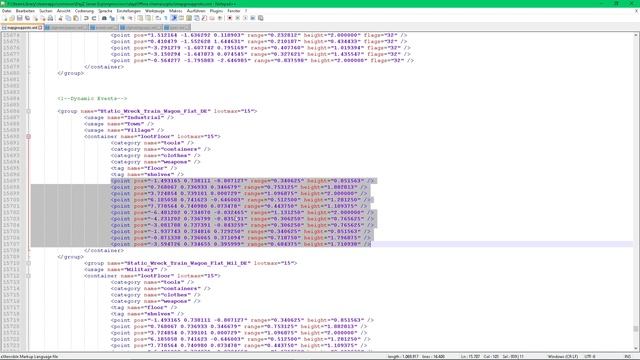Save the current document via toolbar
Viewport: 640px width, 360px height.
[20, 18]
